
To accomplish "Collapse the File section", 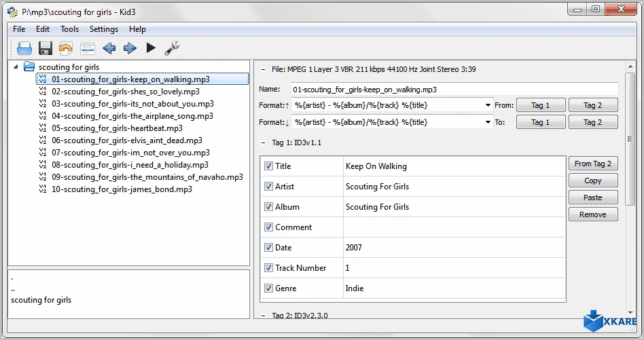I will [x=263, y=69].
